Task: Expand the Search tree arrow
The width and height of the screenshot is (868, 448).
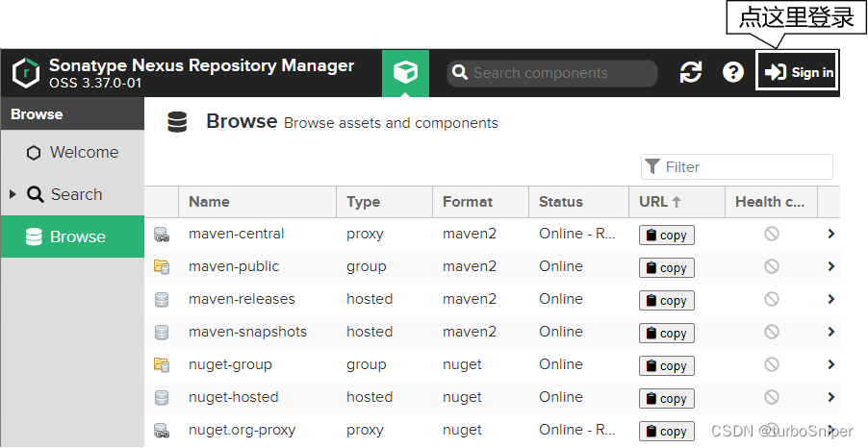Action: (13, 194)
